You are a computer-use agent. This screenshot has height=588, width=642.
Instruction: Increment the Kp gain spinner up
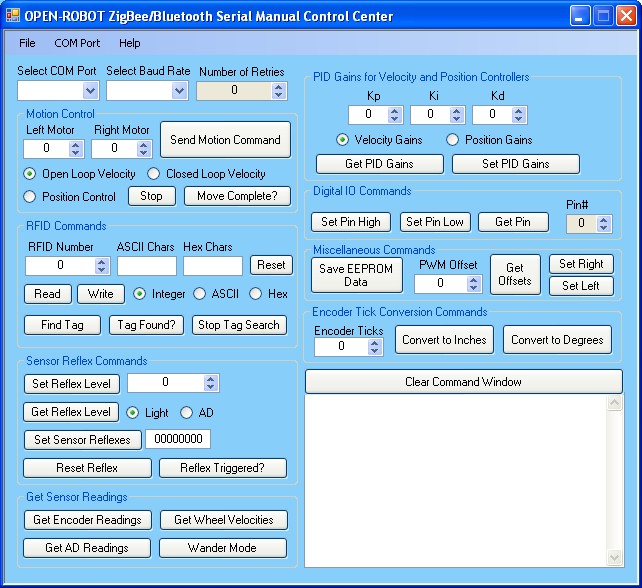394,110
